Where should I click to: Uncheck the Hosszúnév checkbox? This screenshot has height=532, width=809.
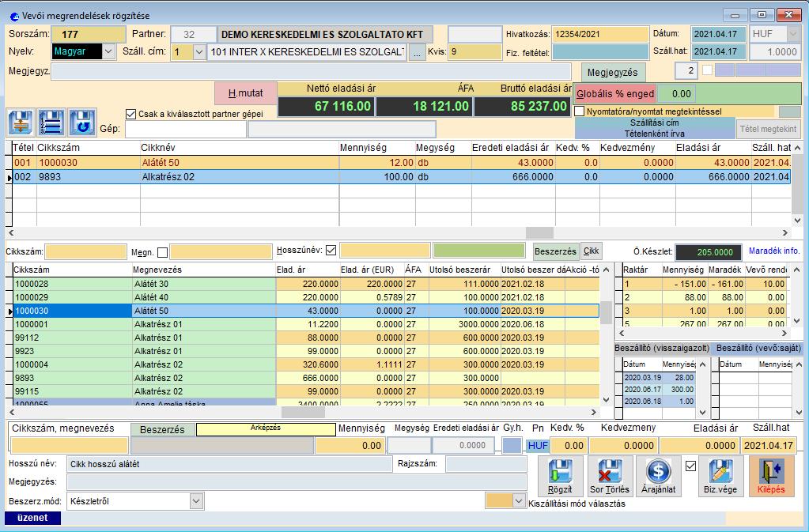click(x=331, y=251)
